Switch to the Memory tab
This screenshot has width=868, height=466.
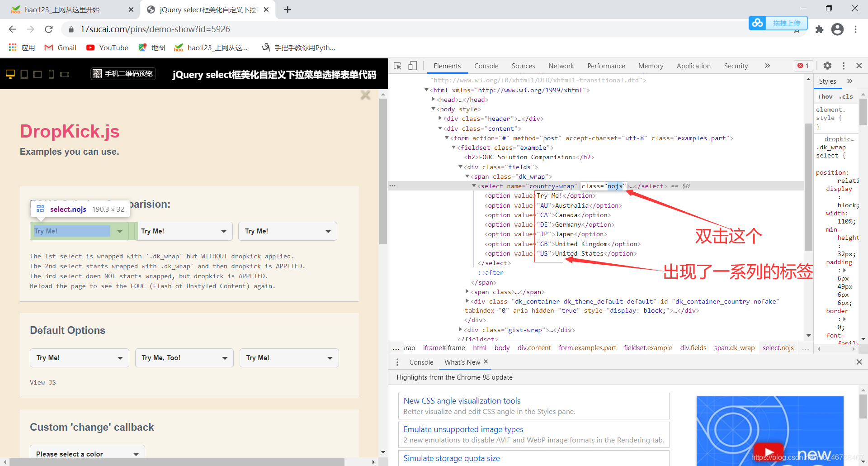click(x=651, y=66)
